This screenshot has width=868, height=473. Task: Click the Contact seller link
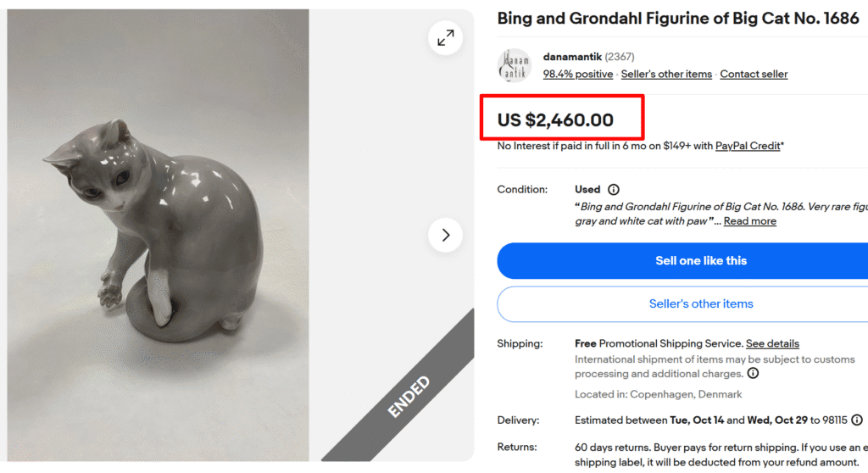754,75
